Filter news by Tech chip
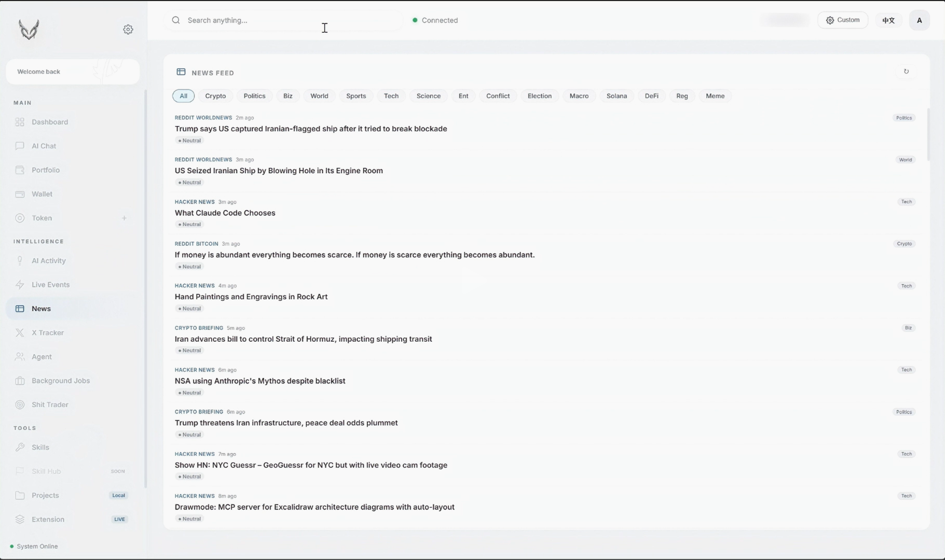945x560 pixels. (x=391, y=96)
